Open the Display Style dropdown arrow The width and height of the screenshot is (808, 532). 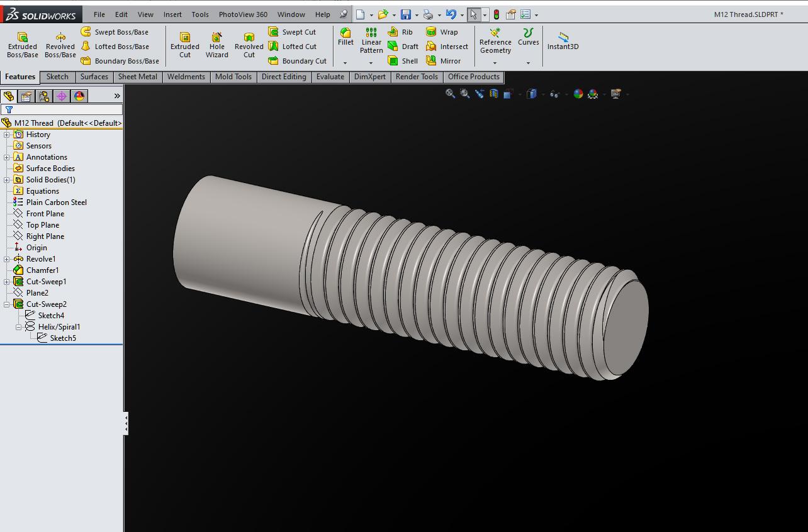click(x=542, y=93)
